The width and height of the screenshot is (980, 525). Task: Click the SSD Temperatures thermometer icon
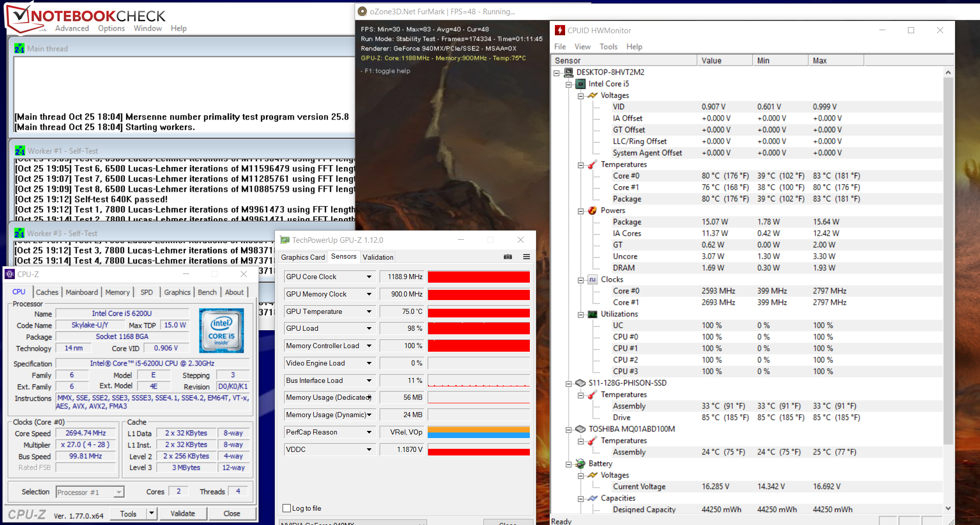click(593, 395)
